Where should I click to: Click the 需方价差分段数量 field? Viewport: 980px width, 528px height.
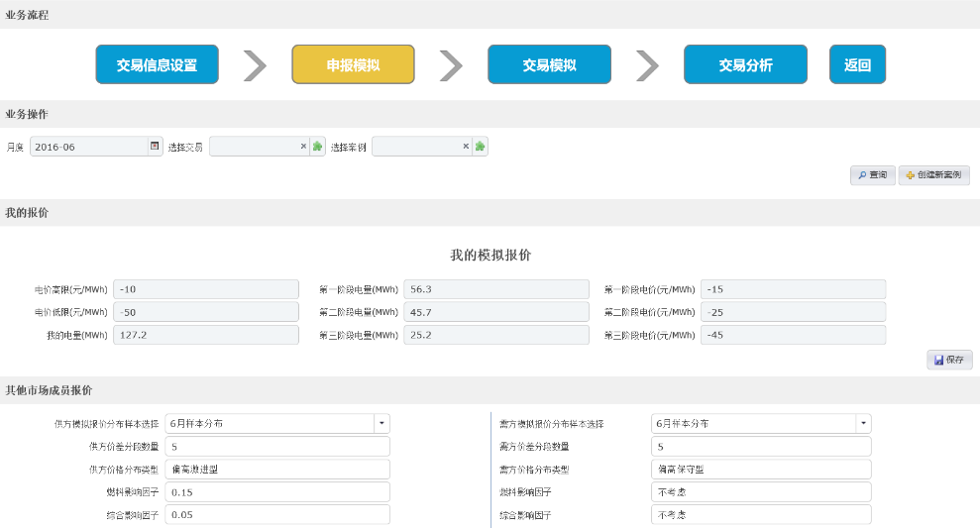click(x=761, y=446)
